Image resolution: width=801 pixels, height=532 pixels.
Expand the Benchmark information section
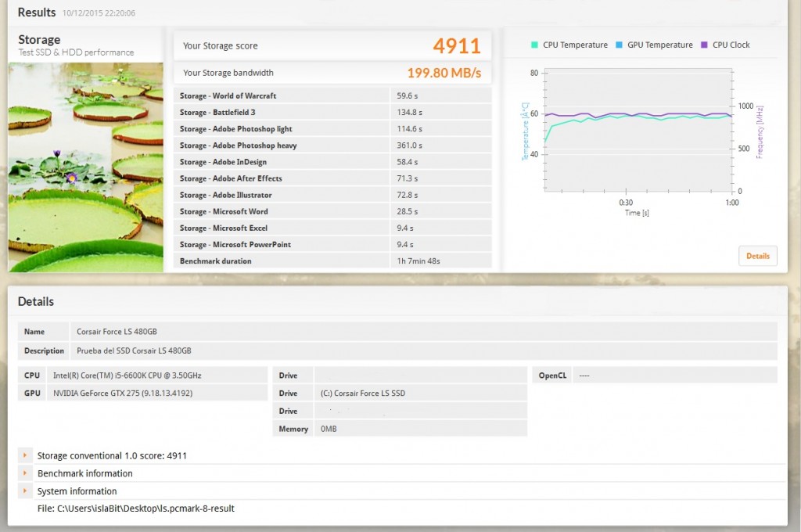26,473
